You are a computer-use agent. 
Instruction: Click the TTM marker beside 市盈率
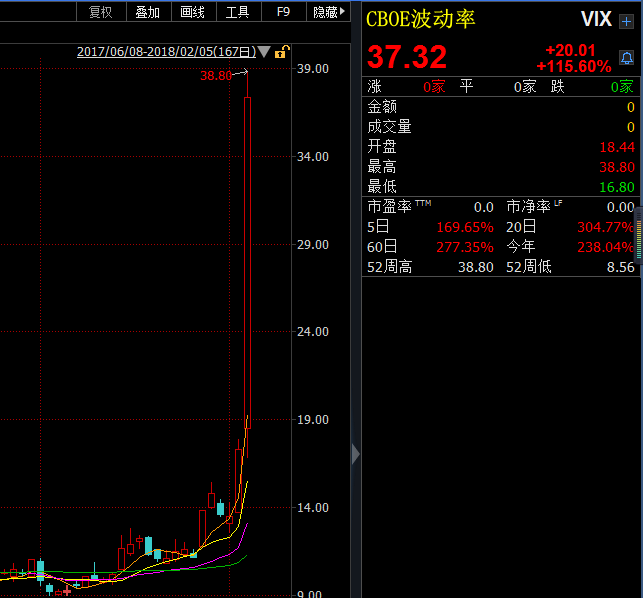click(422, 203)
